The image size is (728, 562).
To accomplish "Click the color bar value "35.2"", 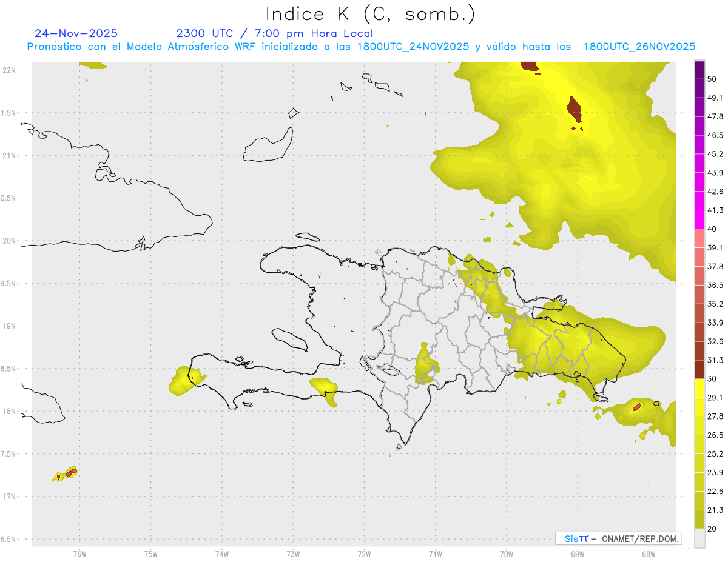I will click(x=715, y=304).
